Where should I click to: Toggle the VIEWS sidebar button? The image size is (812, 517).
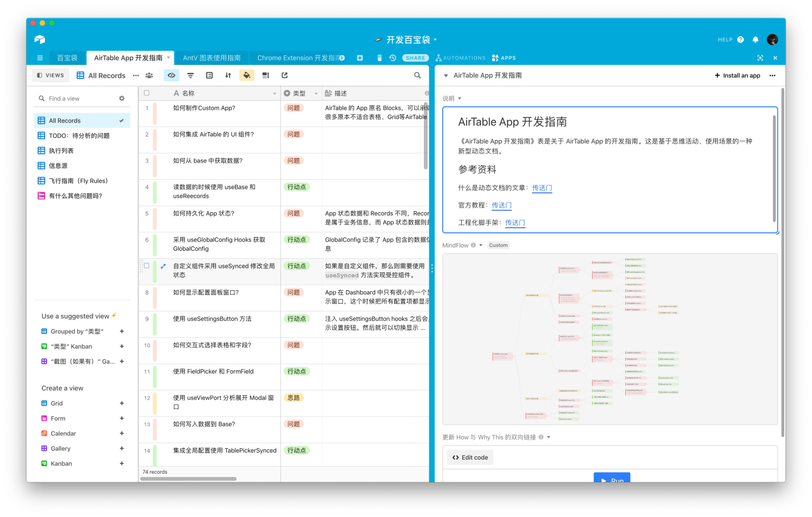pyautogui.click(x=51, y=75)
